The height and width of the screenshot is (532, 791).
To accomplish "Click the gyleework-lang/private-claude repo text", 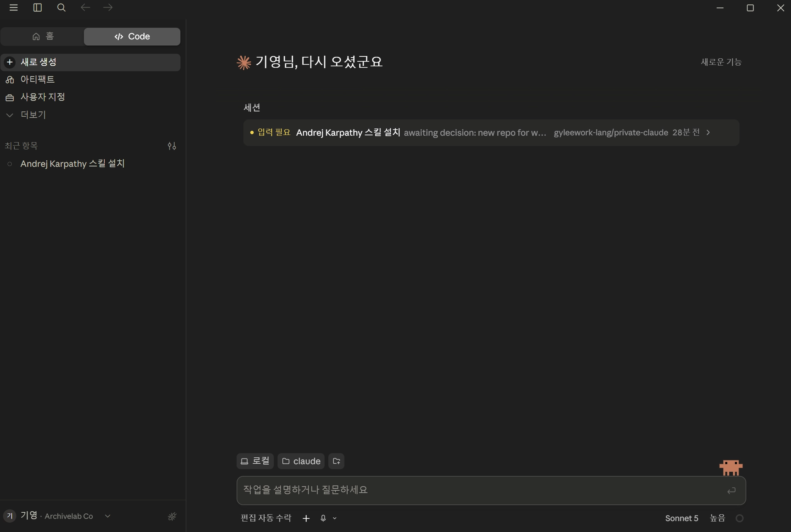I will [611, 133].
